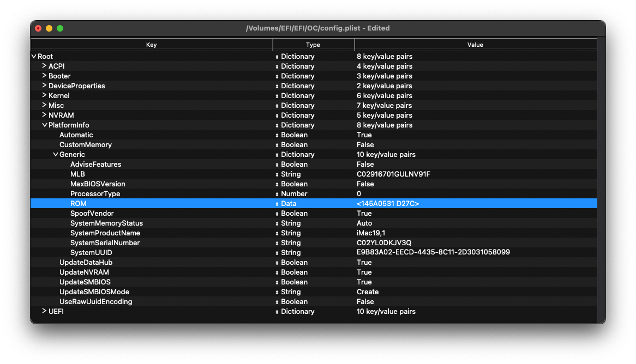Screen dimensions: 636x364
Task: Select the CustomMemory key
Action: [86, 145]
